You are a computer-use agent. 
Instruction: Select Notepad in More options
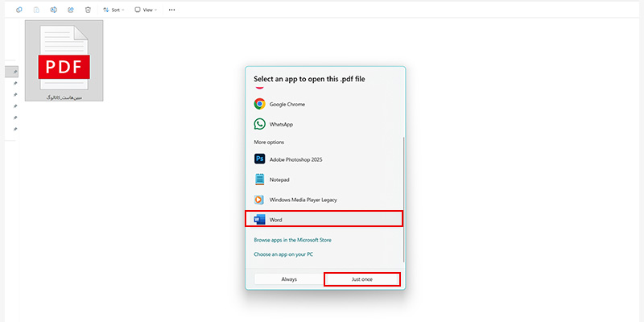point(279,180)
